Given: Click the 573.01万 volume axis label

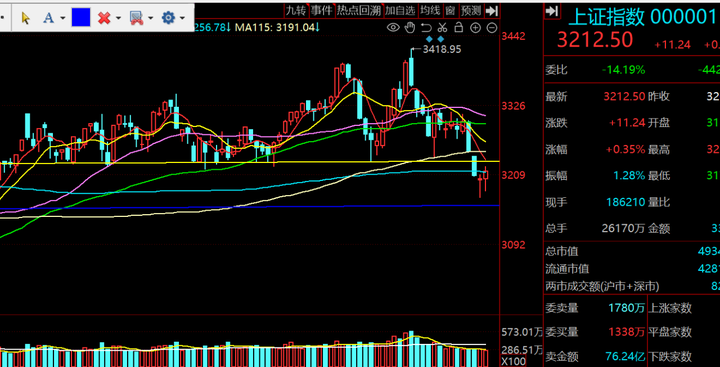Looking at the screenshot, I should point(521,332).
